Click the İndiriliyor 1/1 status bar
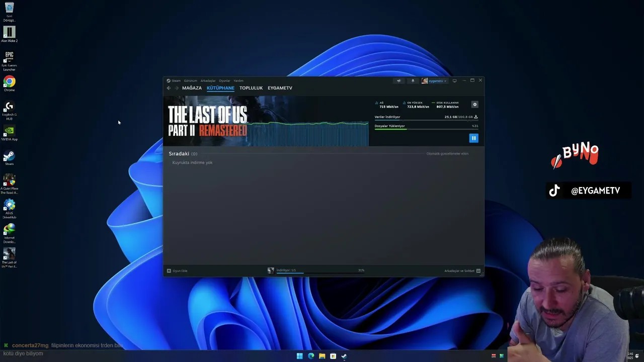The height and width of the screenshot is (362, 644). pos(320,271)
